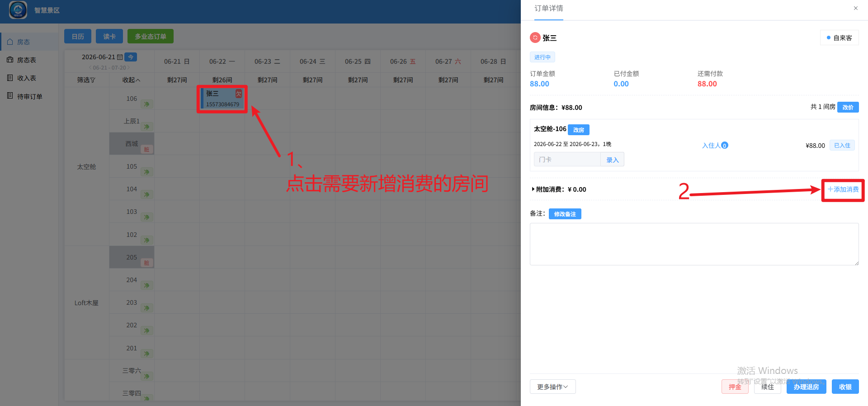Click the 日历 button

coord(78,36)
